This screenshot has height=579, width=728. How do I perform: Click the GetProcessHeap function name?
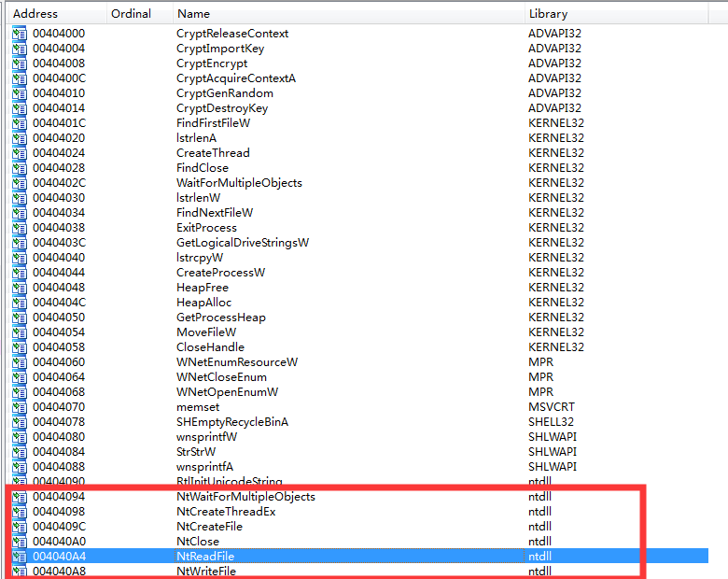pyautogui.click(x=221, y=318)
